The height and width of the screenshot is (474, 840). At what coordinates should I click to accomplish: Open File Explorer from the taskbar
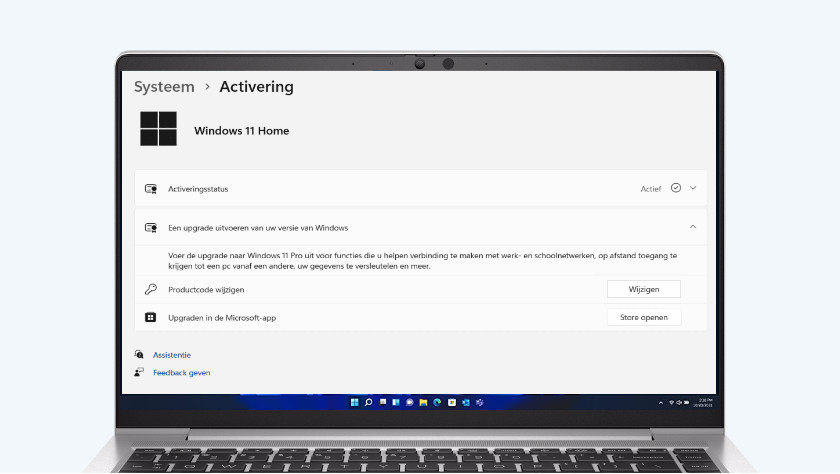click(423, 402)
